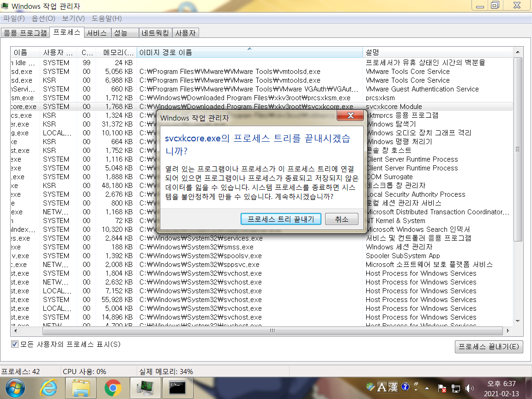Screen dimensions: 532x399
Task: Select the COM Surrogate row
Action: pos(261,177)
